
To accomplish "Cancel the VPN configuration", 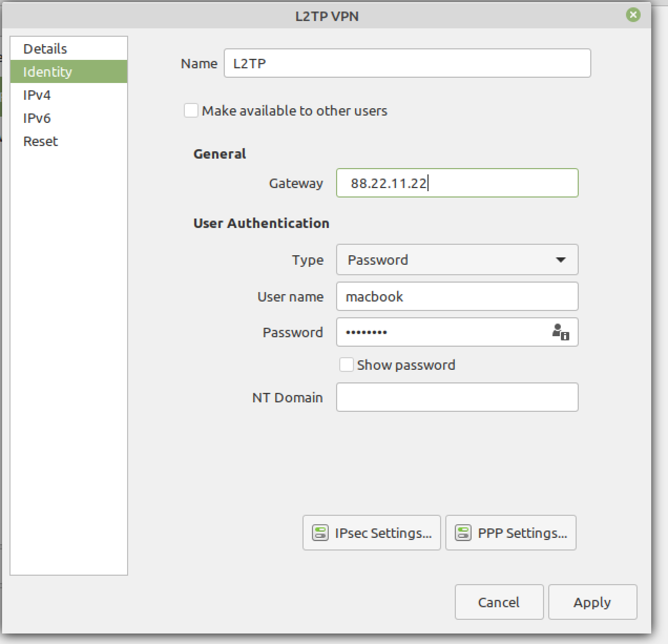I will tap(498, 602).
